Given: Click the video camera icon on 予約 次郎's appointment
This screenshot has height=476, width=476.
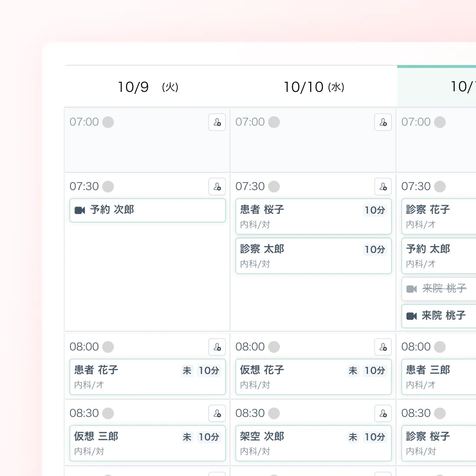Looking at the screenshot, I should (79, 210).
